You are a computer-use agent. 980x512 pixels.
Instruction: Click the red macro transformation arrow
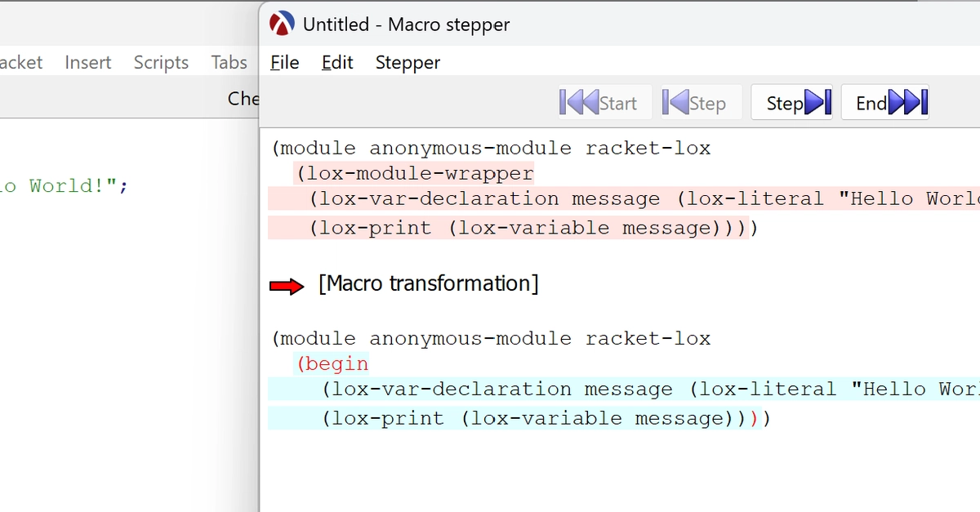(x=287, y=285)
